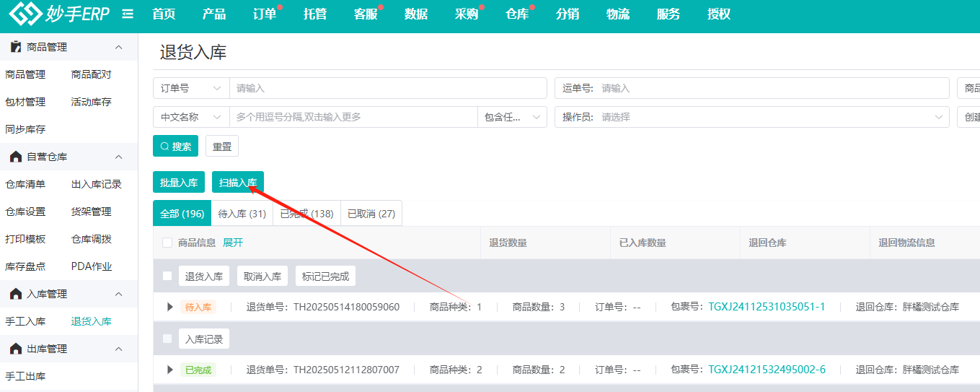Open the 订单号 search type dropdown
Image resolution: width=980 pixels, height=392 pixels.
(191, 88)
